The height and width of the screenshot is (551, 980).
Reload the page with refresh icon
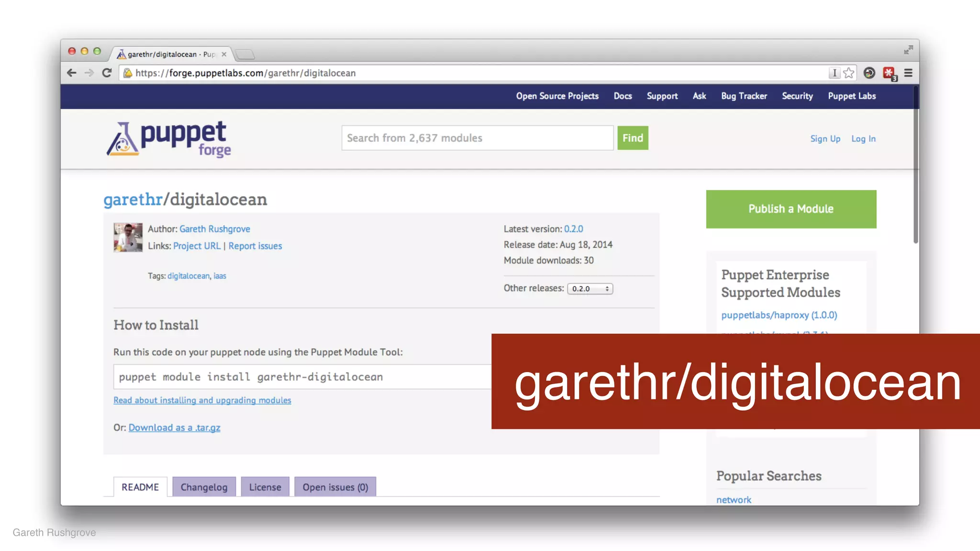[x=107, y=73]
